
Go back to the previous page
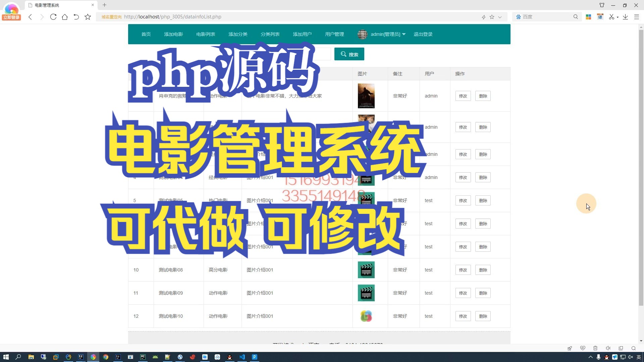coord(30,17)
